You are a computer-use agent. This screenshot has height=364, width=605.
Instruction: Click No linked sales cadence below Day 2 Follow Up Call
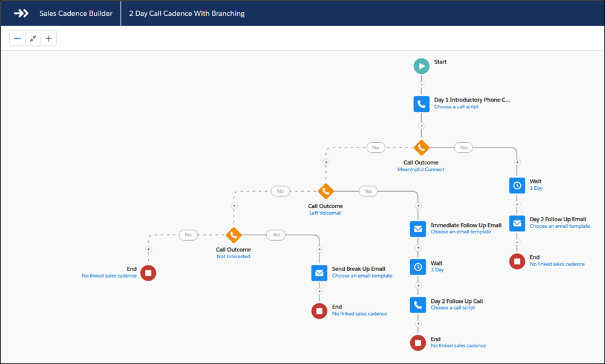[x=458, y=345]
